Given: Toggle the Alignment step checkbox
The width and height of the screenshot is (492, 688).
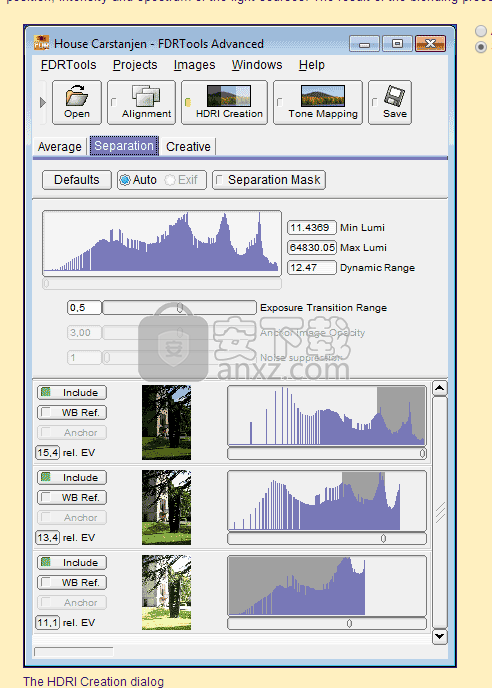Looking at the screenshot, I should 114,102.
